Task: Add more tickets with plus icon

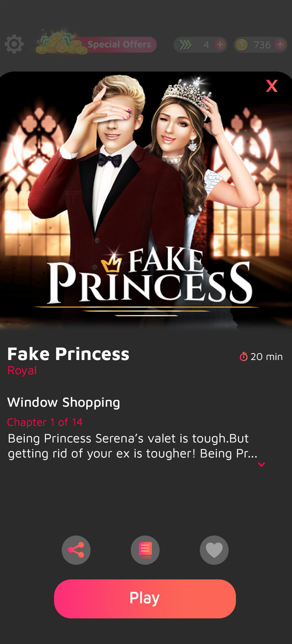Action: coord(220,45)
